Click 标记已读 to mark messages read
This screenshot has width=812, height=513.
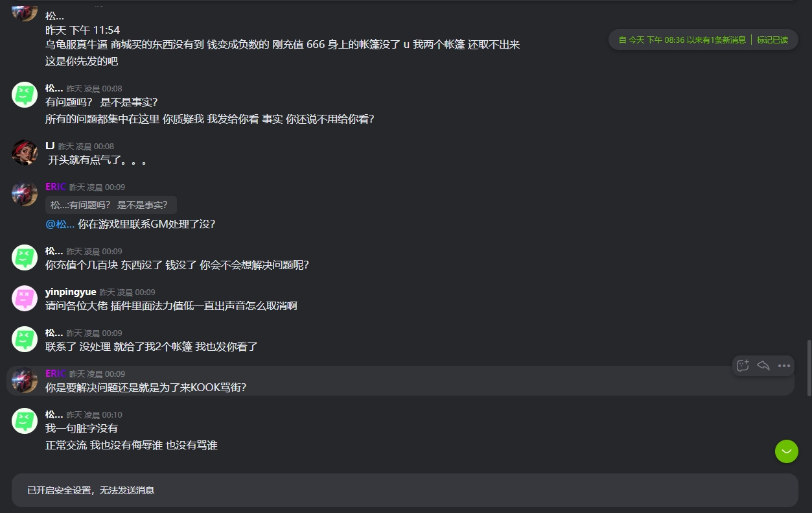pos(772,40)
